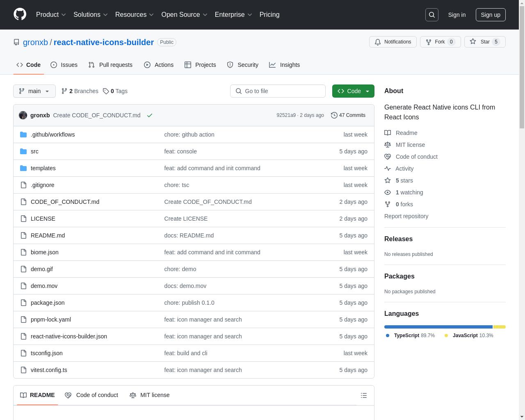525x420 pixels.
Task: Click the file icon beside .gitignore
Action: 23,185
